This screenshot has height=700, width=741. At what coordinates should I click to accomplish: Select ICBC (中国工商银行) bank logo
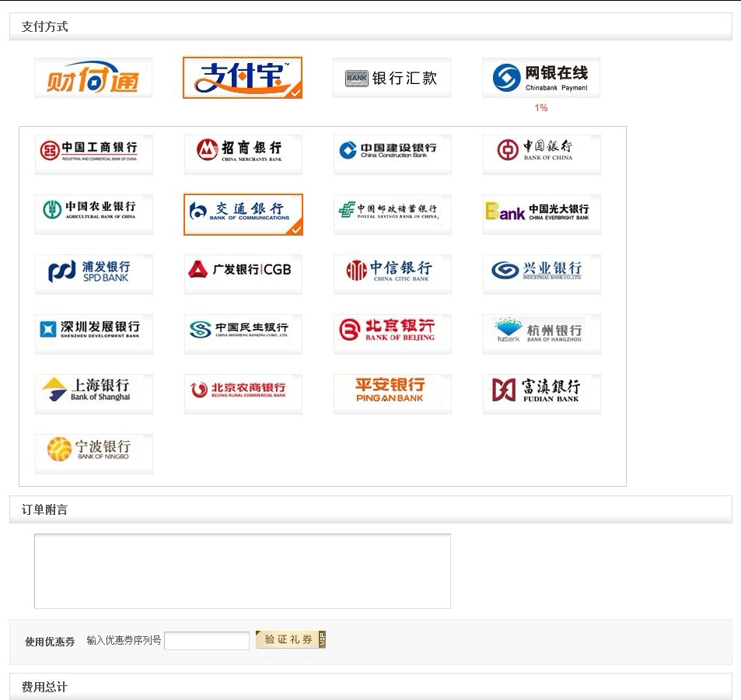[x=94, y=154]
